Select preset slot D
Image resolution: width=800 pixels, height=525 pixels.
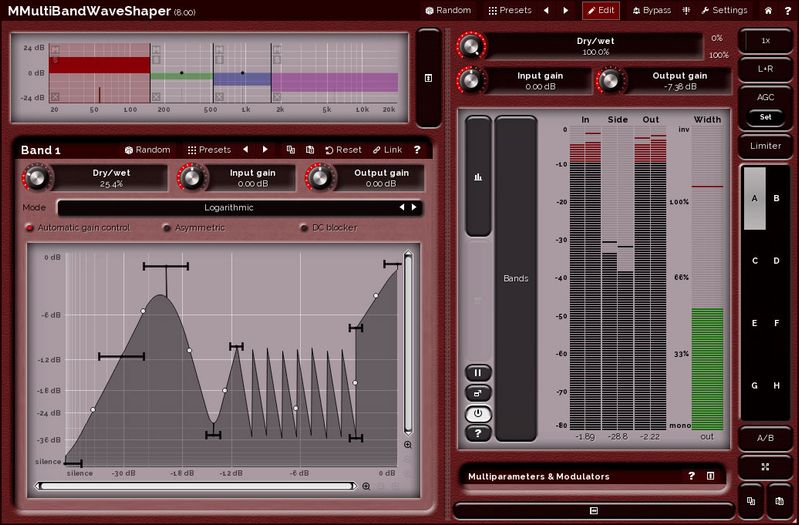click(x=777, y=261)
